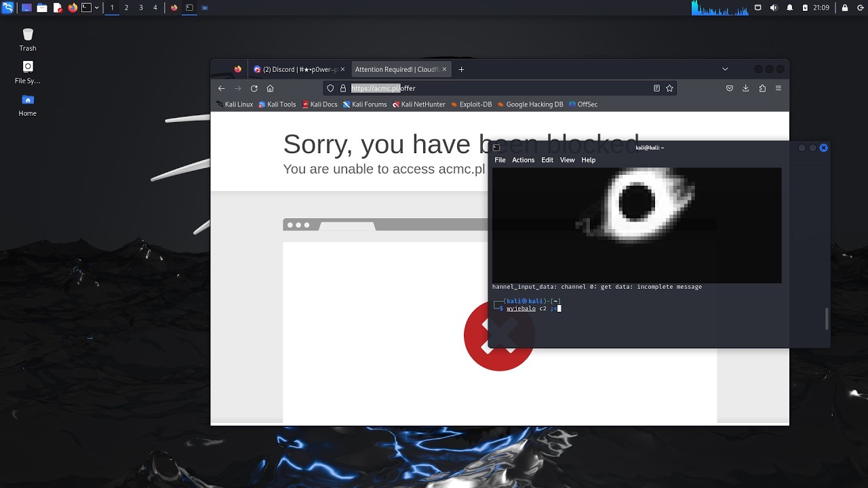The image size is (868, 488).
Task: Open the Kali Forums bookmark
Action: (x=365, y=104)
